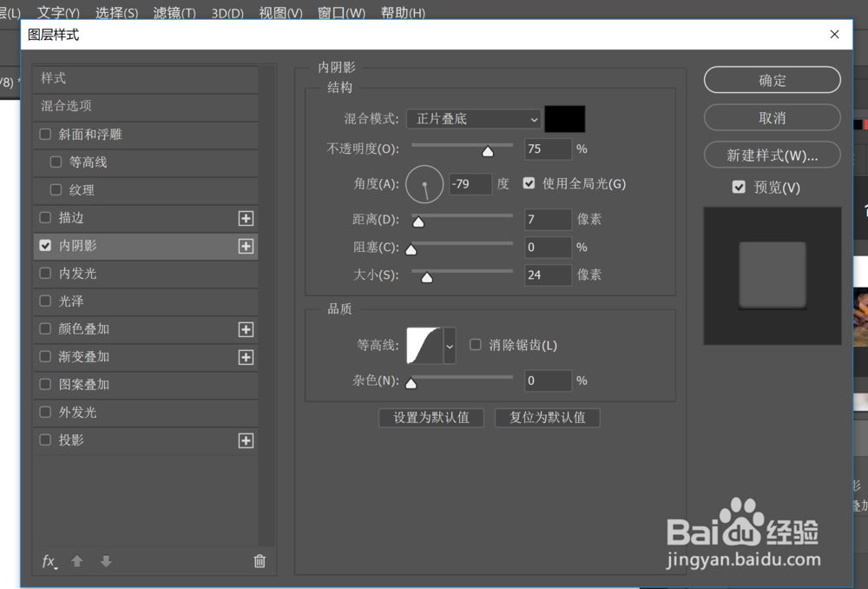
Task: Open the 等高线 picker dropdown arrow
Action: coord(449,345)
